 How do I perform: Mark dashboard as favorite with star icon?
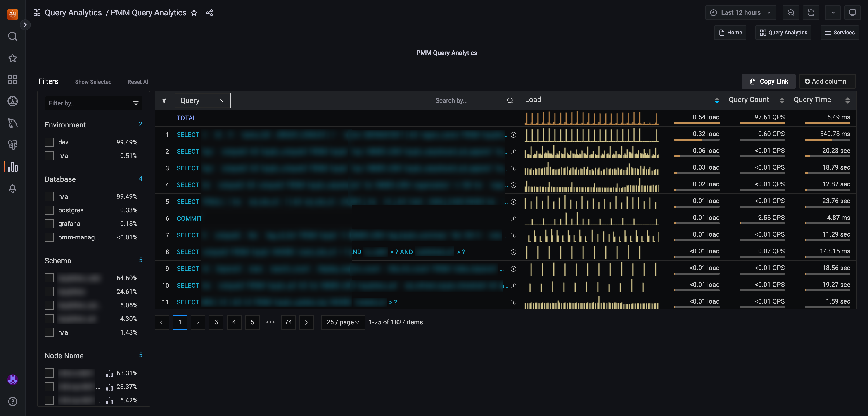(194, 13)
